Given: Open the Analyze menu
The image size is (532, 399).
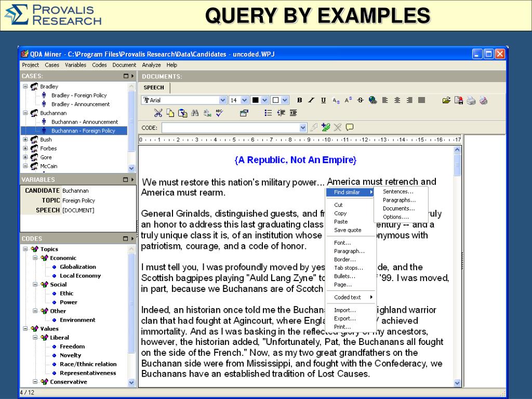Looking at the screenshot, I should click(x=151, y=65).
